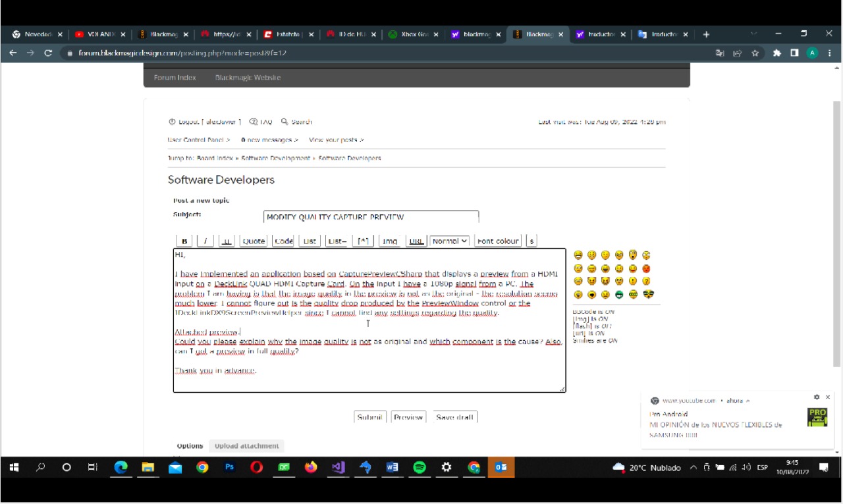The width and height of the screenshot is (843, 504).
Task: Open the Normal font size dropdown
Action: (x=449, y=241)
